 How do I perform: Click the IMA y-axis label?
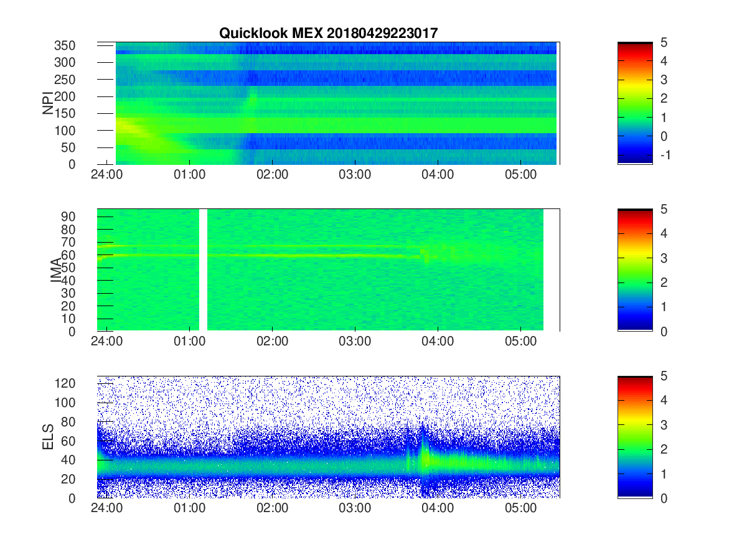click(x=57, y=270)
